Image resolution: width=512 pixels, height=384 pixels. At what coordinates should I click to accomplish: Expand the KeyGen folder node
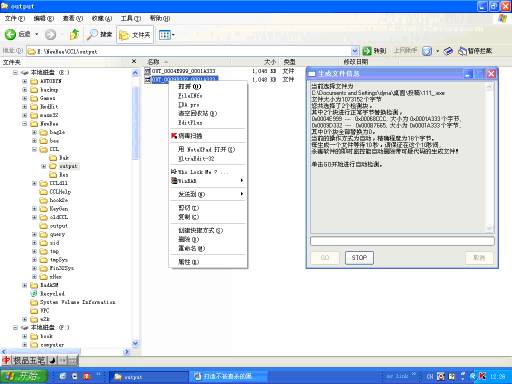pos(34,209)
